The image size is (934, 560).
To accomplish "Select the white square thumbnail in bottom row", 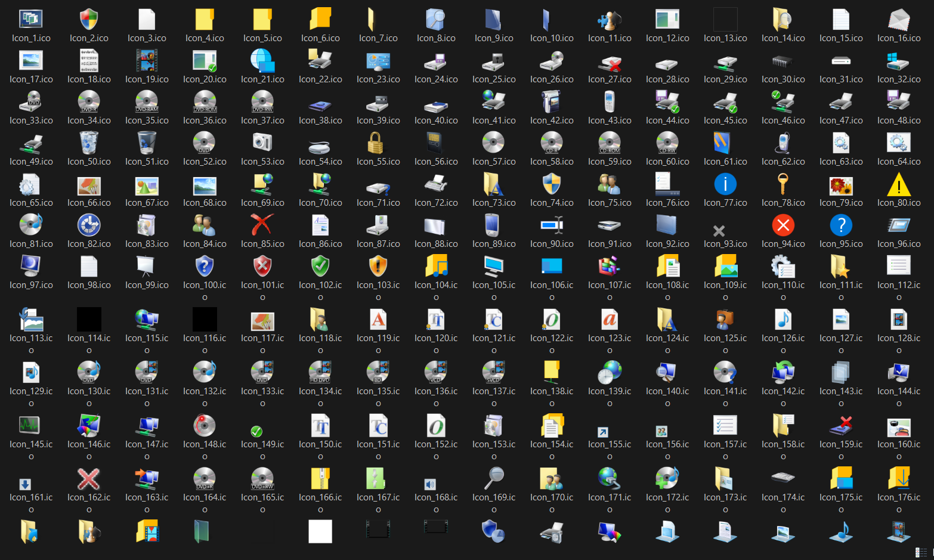I will click(x=320, y=531).
